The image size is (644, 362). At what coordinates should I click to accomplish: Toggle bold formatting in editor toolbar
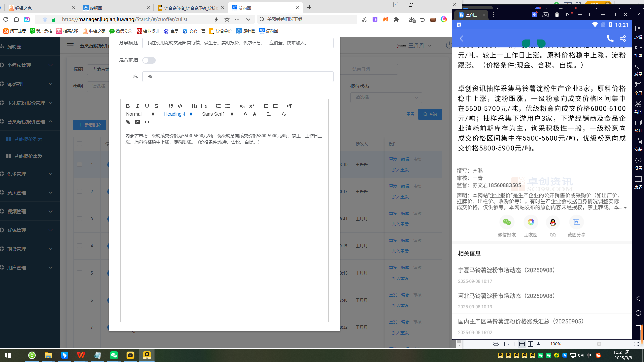click(x=128, y=106)
